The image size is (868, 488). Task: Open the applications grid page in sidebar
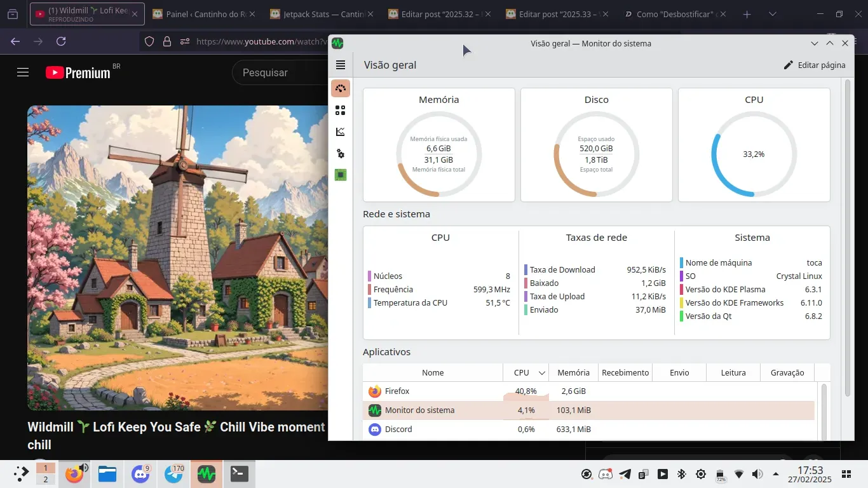(x=341, y=111)
